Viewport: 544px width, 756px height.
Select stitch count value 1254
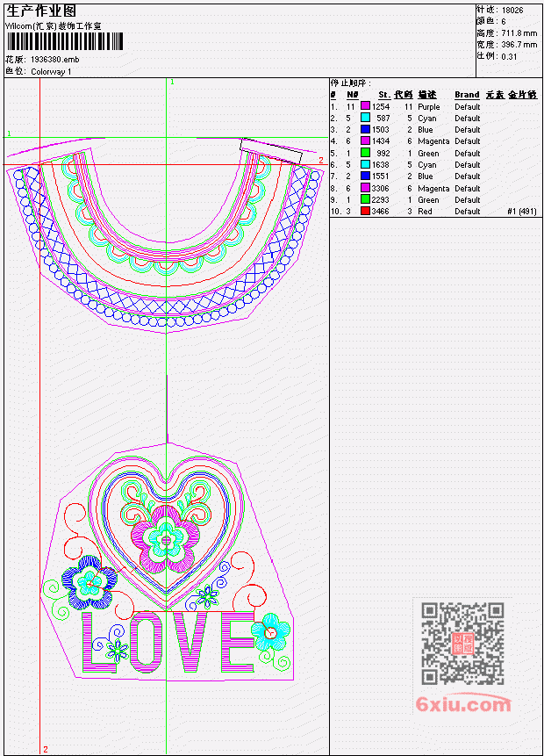[380, 106]
